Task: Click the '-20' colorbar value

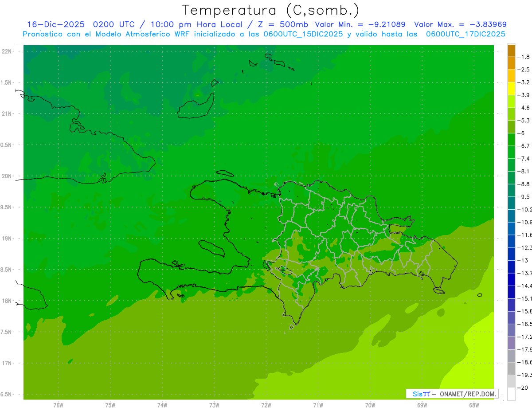Action: [x=523, y=388]
